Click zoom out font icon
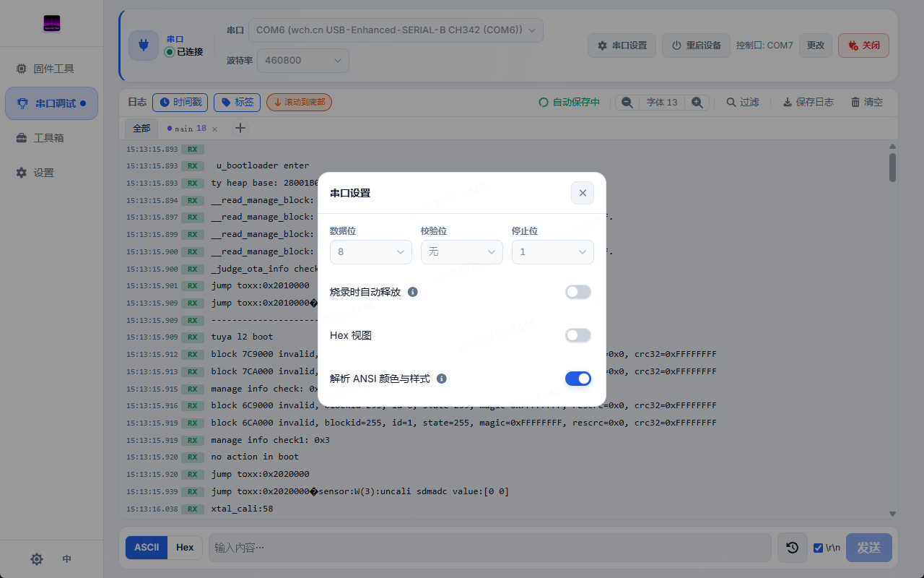The width and height of the screenshot is (924, 578). (627, 103)
